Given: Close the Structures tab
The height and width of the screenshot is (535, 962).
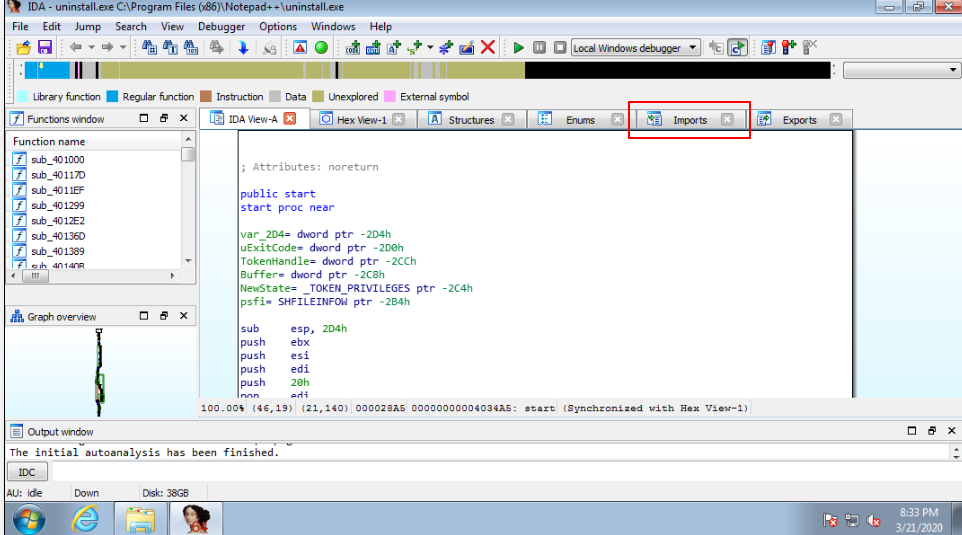Looking at the screenshot, I should pos(508,120).
